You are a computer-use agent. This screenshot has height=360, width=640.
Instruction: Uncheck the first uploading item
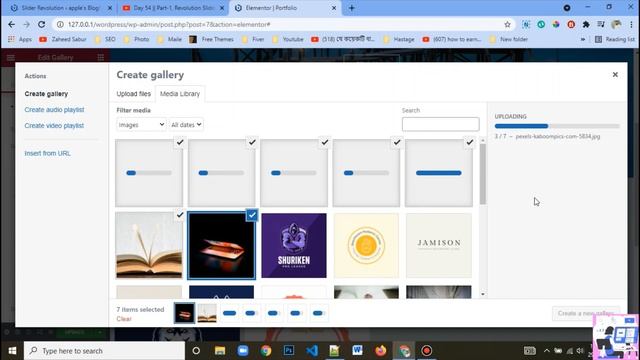tap(180, 142)
